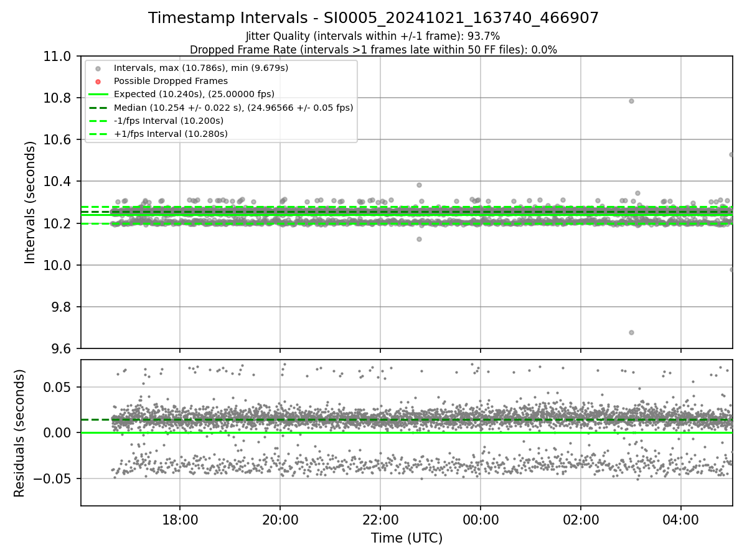The height and width of the screenshot is (560, 747).
Task: Click legend entry 'Expected (10.240s), (25.00000 fps)'
Action: point(194,94)
